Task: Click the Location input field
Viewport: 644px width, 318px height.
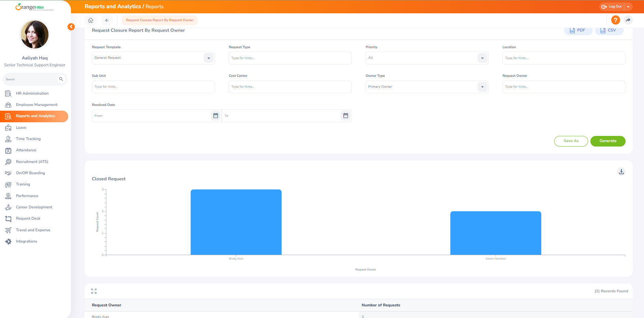Action: click(x=564, y=58)
